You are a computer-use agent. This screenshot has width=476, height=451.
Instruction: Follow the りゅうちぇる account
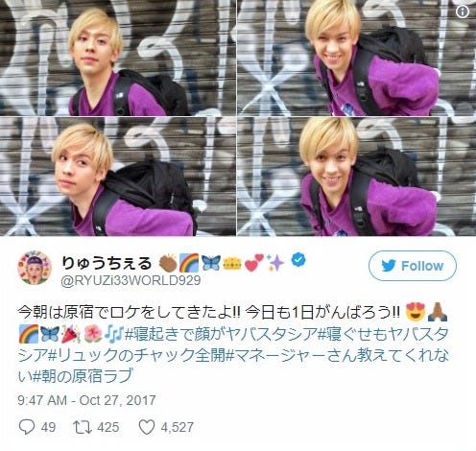pos(413,266)
